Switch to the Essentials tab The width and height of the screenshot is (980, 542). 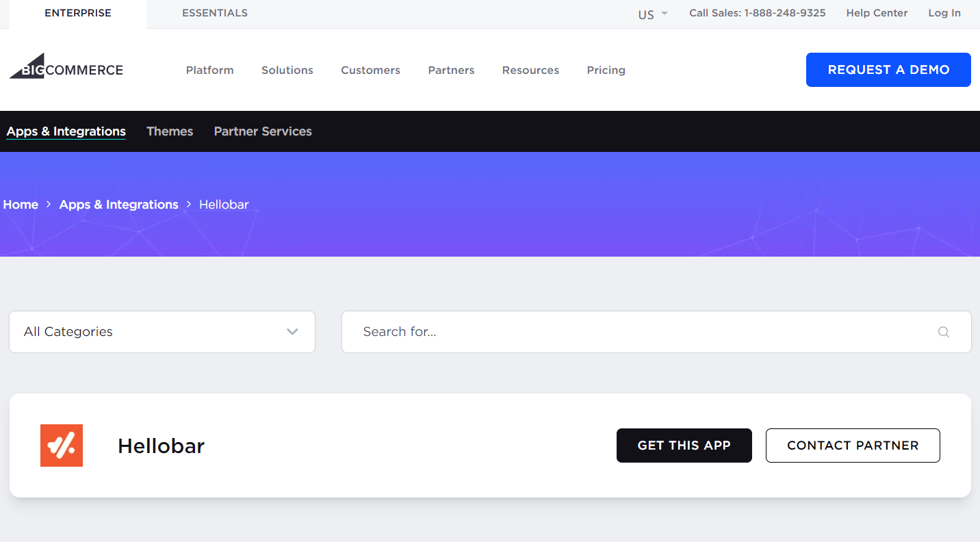coord(215,12)
